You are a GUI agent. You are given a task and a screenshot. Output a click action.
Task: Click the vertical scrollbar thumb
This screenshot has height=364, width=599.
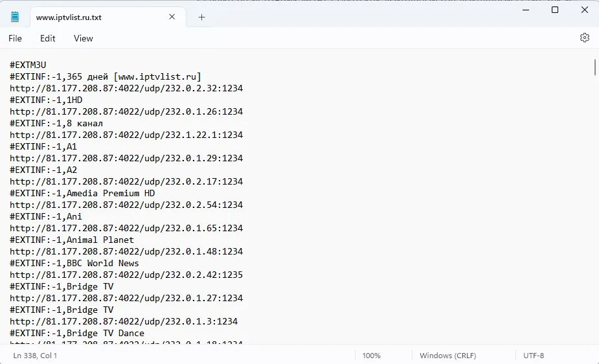tap(595, 67)
